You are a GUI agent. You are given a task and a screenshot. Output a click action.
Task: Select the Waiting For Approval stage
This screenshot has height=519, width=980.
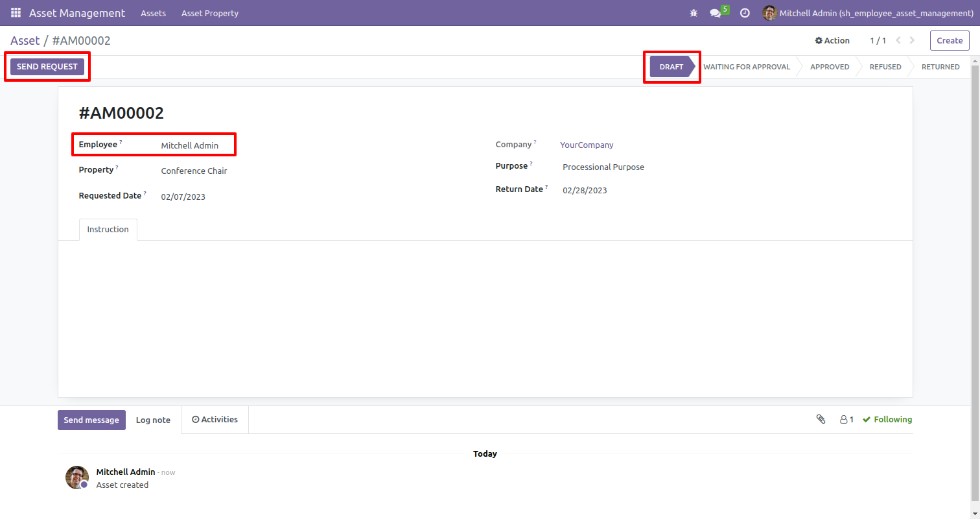coord(747,67)
